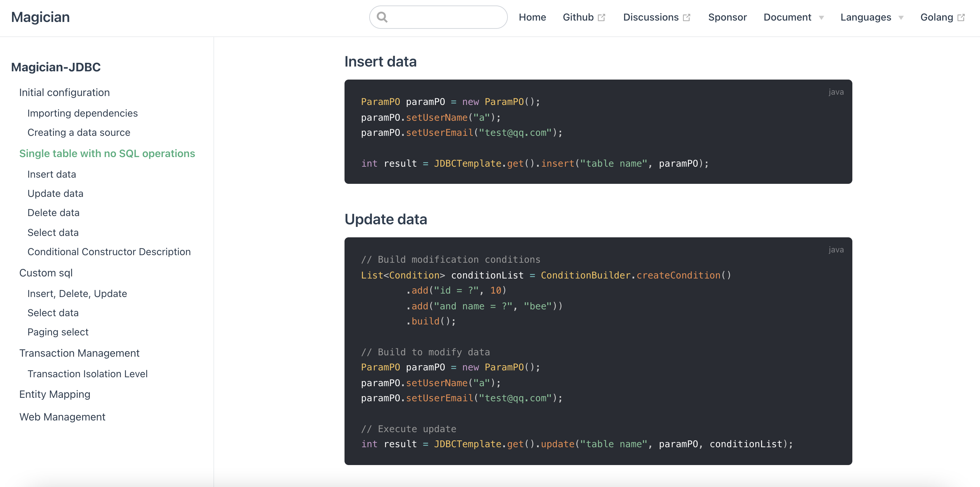This screenshot has height=487, width=980.
Task: Click the Golang external link icon
Action: pos(961,17)
